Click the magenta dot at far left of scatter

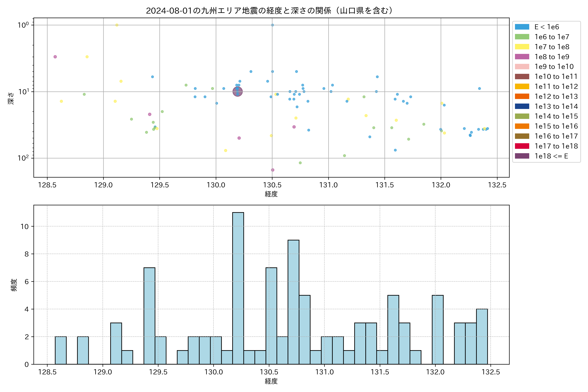[x=55, y=57]
